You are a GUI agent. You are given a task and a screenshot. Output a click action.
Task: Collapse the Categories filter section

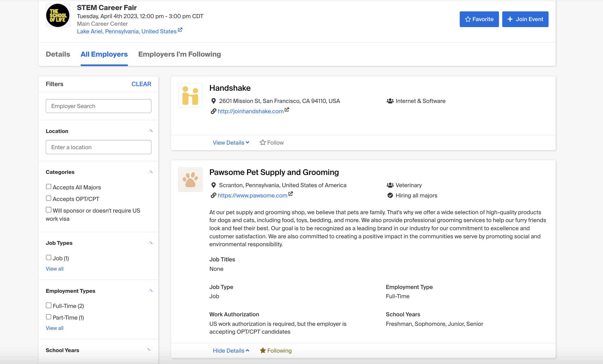click(x=150, y=172)
